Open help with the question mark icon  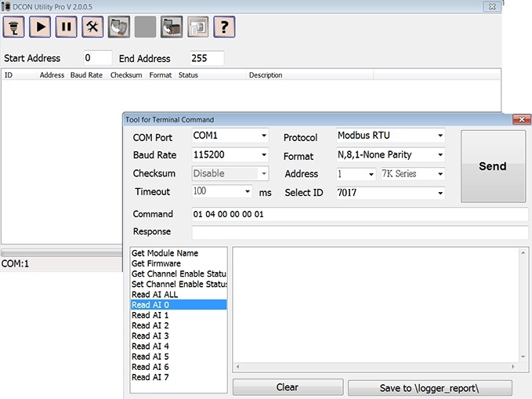click(224, 27)
